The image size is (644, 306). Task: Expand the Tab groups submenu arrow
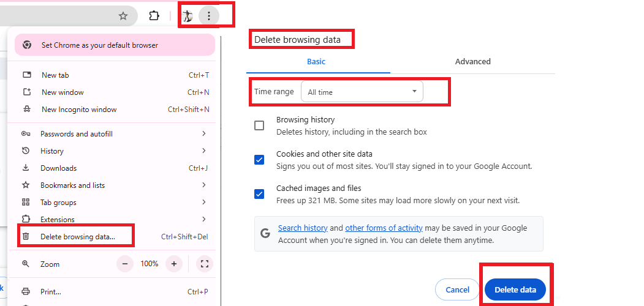204,202
